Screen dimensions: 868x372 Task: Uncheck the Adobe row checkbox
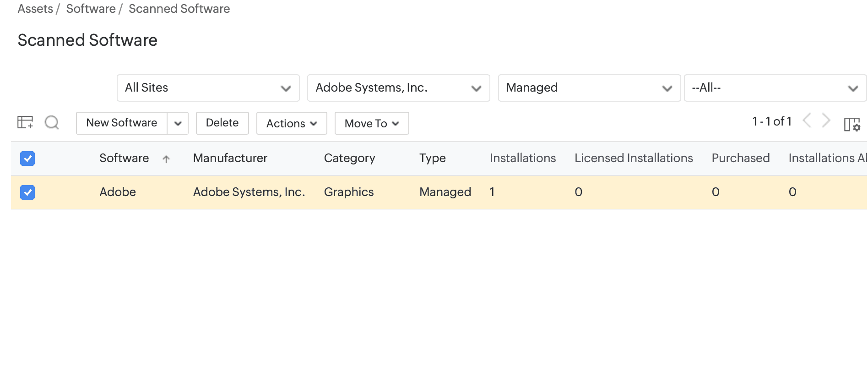(27, 192)
